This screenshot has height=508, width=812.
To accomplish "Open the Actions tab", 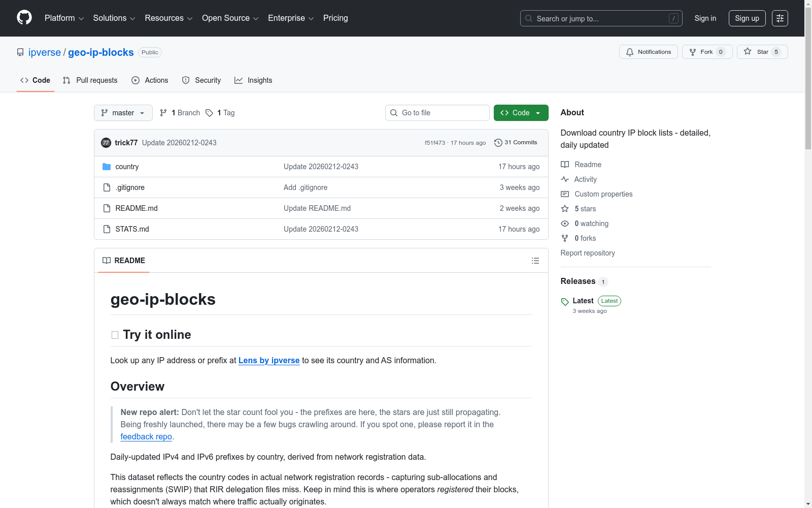I will tap(150, 80).
